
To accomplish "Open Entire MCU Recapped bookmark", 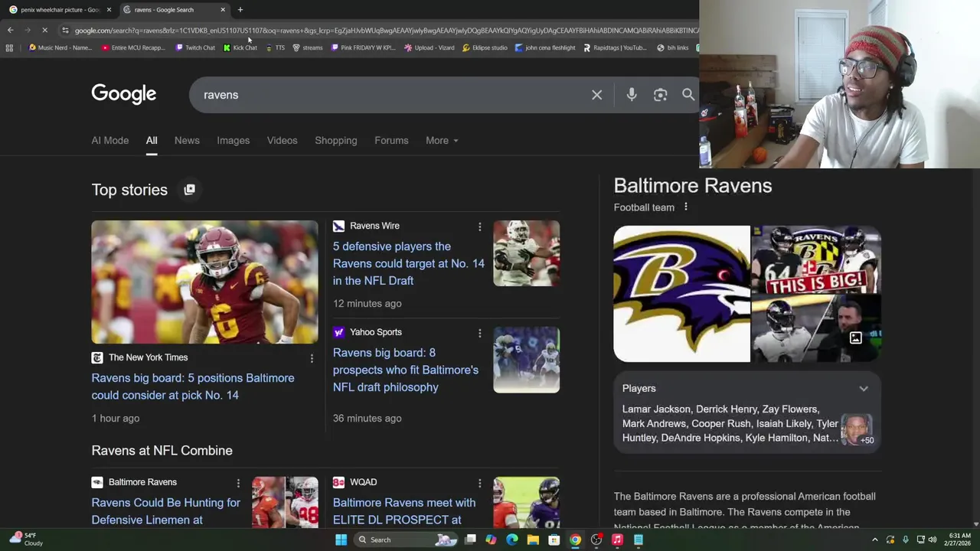I will (133, 47).
